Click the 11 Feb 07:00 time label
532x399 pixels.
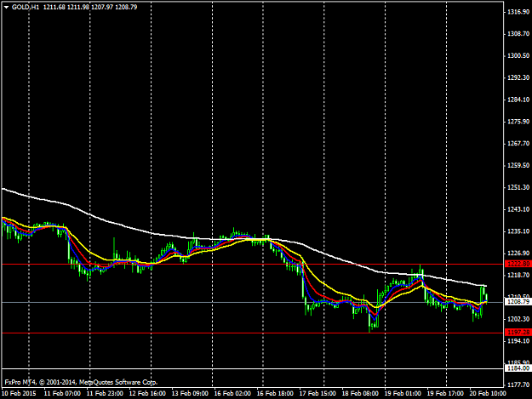tap(62, 394)
